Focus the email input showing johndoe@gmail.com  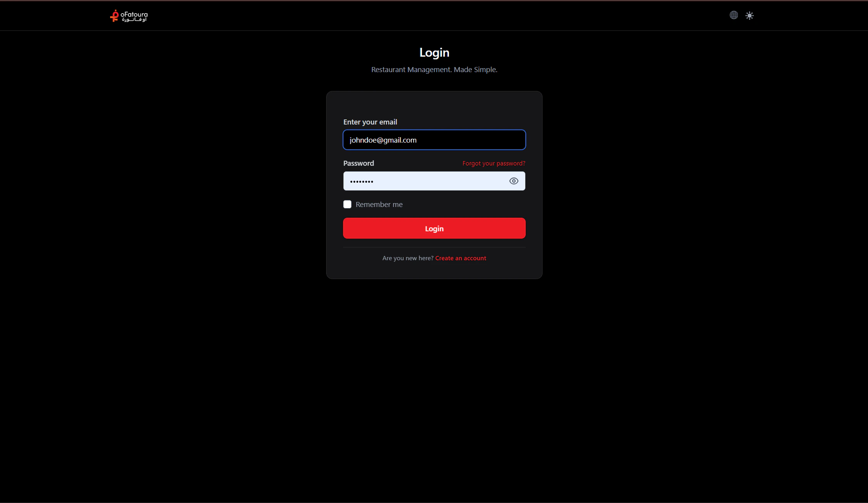[x=434, y=140]
